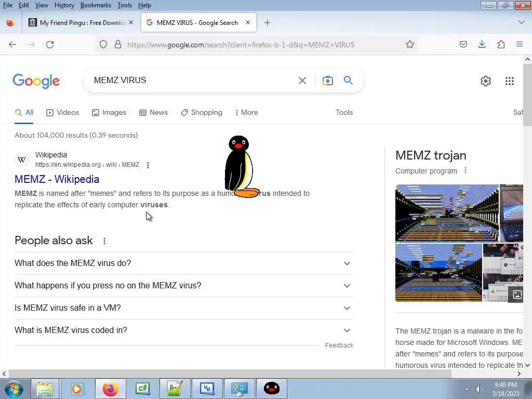Viewport: 532px width, 399px height.
Task: Click the Feedback link
Action: click(x=339, y=345)
